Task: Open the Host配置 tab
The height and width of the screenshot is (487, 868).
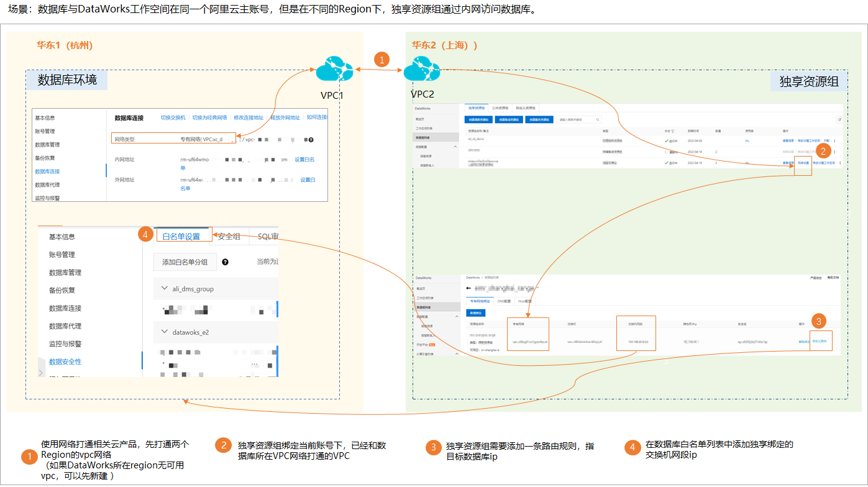Action: coord(525,301)
